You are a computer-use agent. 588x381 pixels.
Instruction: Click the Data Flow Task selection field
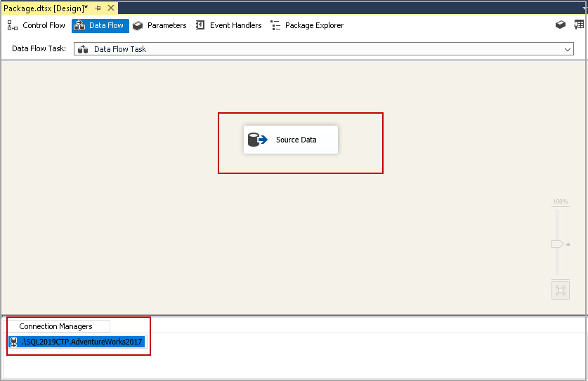click(x=323, y=50)
